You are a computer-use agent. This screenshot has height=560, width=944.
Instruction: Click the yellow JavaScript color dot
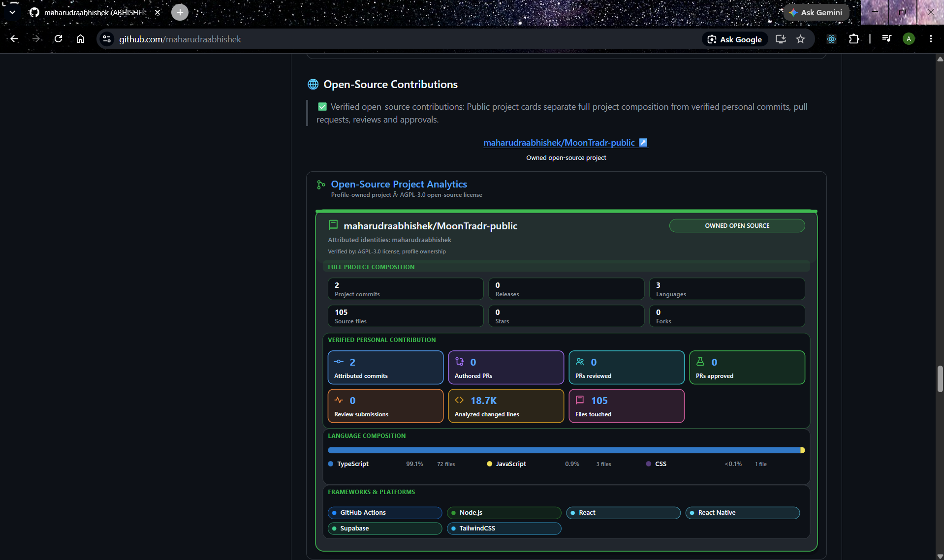pos(489,464)
